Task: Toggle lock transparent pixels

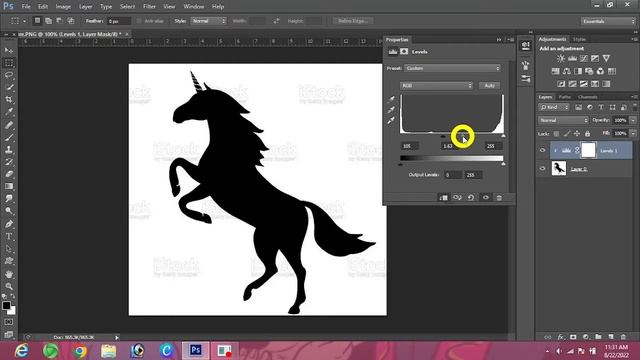Action: point(556,134)
